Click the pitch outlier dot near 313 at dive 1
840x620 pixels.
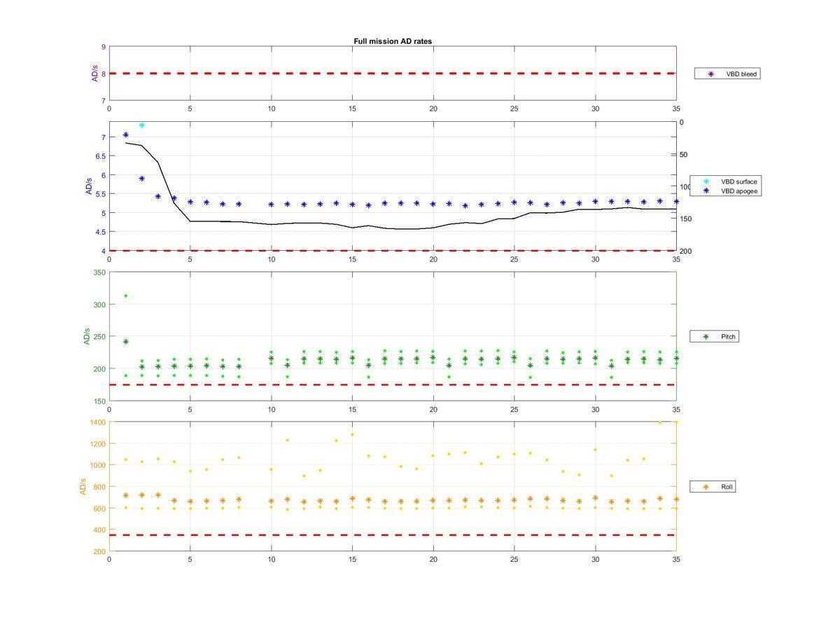125,296
